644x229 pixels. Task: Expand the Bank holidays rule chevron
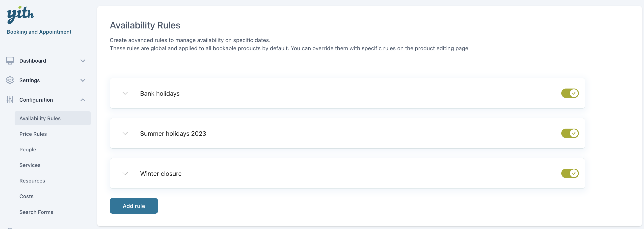[125, 93]
